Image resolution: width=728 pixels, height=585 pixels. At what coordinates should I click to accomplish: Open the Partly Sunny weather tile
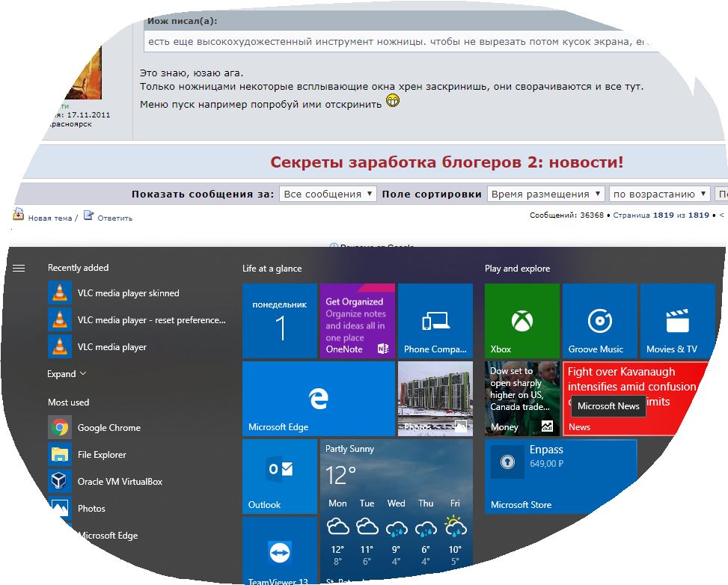397,511
